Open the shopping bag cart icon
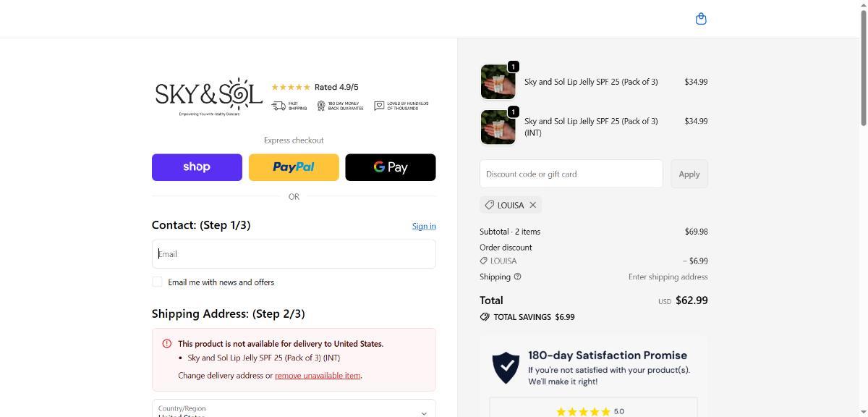The width and height of the screenshot is (868, 417). coord(700,19)
